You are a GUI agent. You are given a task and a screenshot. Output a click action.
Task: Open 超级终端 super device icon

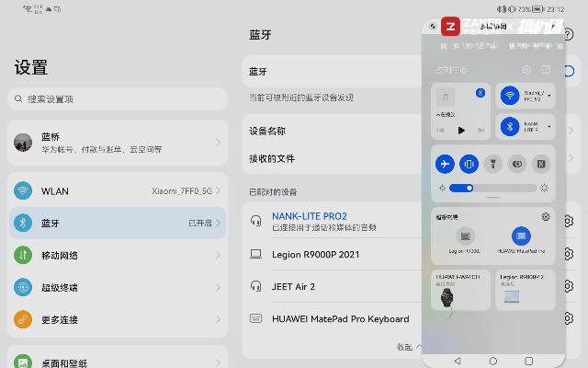pyautogui.click(x=23, y=288)
